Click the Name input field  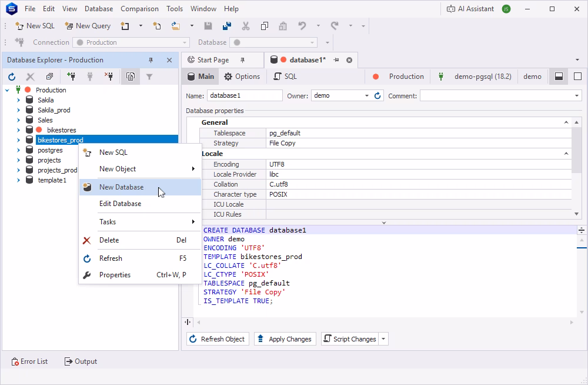(x=245, y=96)
